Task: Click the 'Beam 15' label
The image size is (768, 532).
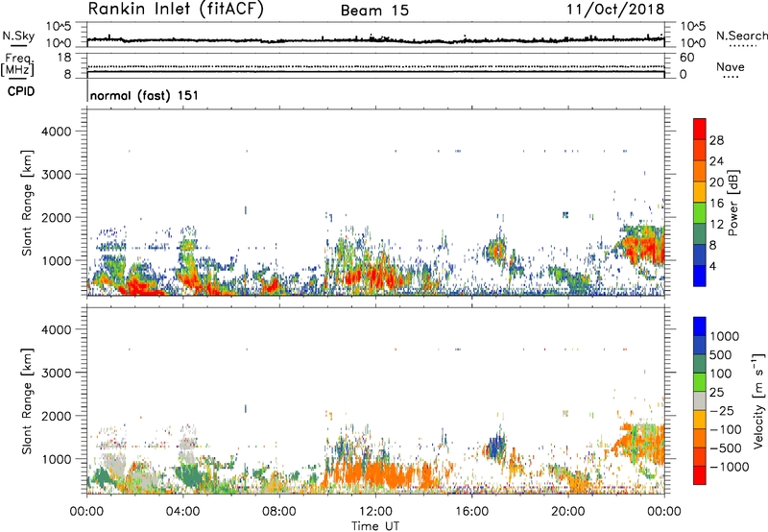Action: coord(374,11)
